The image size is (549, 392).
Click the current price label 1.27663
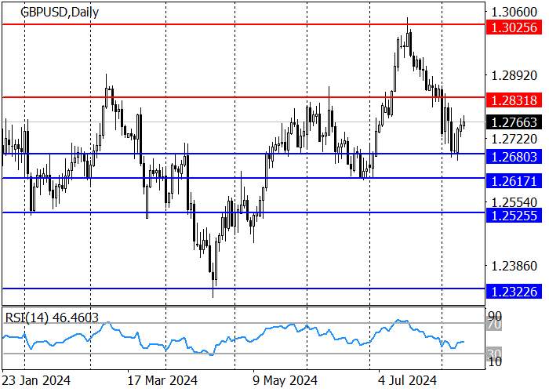514,122
